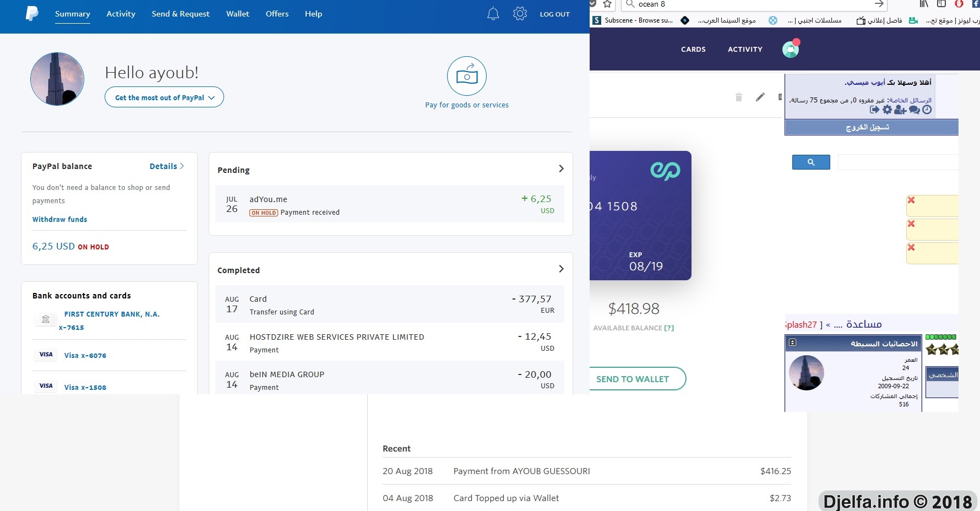Open the FIRST CENTURY BANK, N.A. link
Image resolution: width=980 pixels, height=511 pixels.
(x=112, y=314)
